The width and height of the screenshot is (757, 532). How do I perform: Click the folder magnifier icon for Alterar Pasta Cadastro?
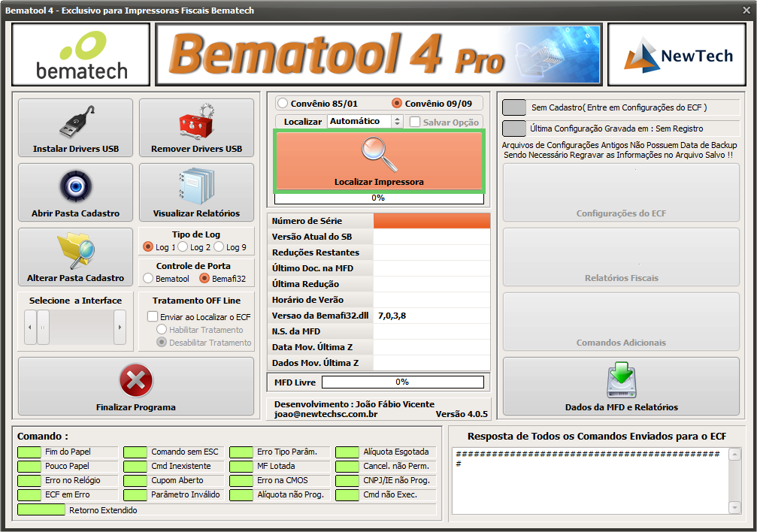coord(76,250)
